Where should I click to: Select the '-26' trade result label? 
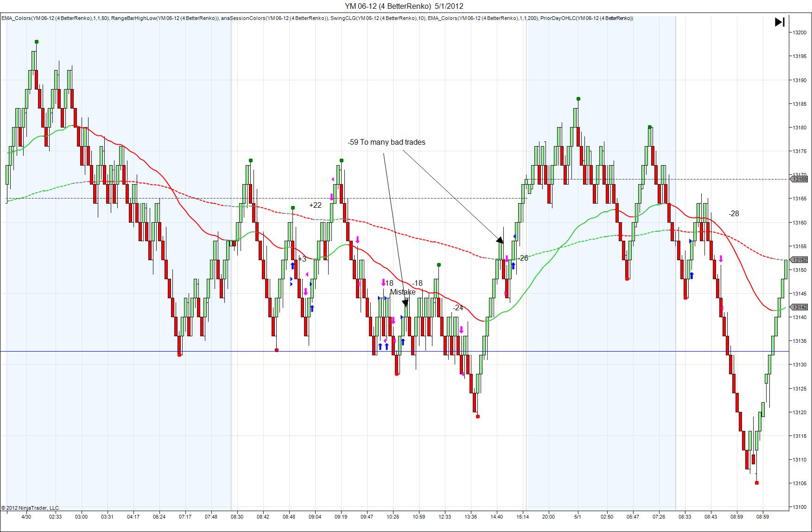point(523,258)
